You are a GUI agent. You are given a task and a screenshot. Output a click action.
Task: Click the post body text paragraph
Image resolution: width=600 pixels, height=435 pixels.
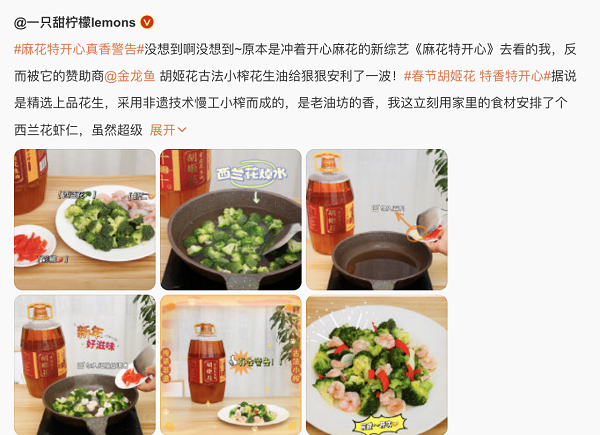[x=295, y=90]
